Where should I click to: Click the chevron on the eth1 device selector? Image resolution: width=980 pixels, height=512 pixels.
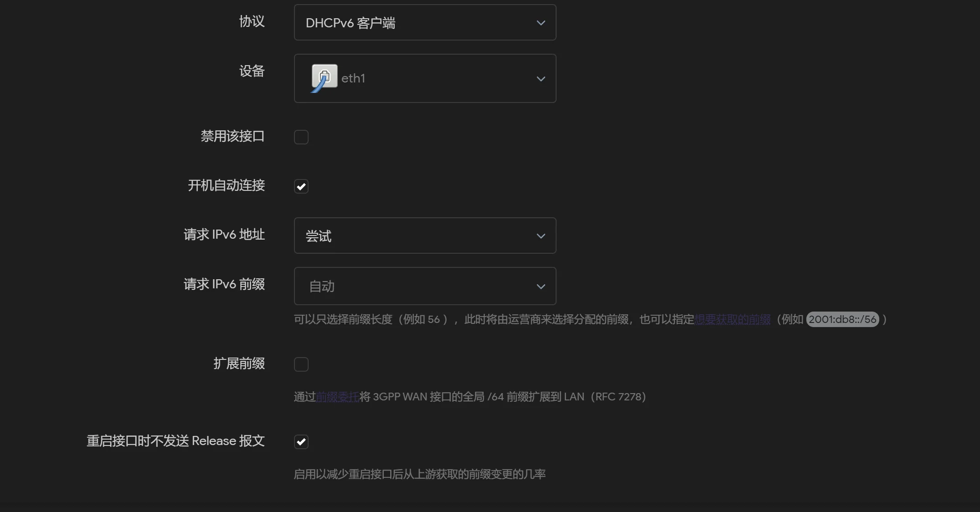click(x=541, y=78)
